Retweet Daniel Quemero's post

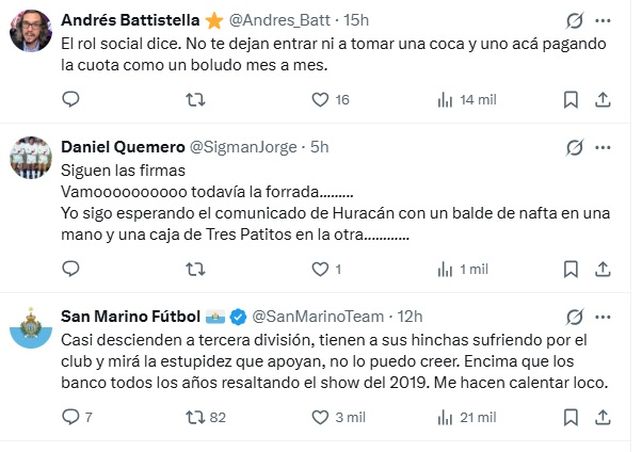(197, 269)
